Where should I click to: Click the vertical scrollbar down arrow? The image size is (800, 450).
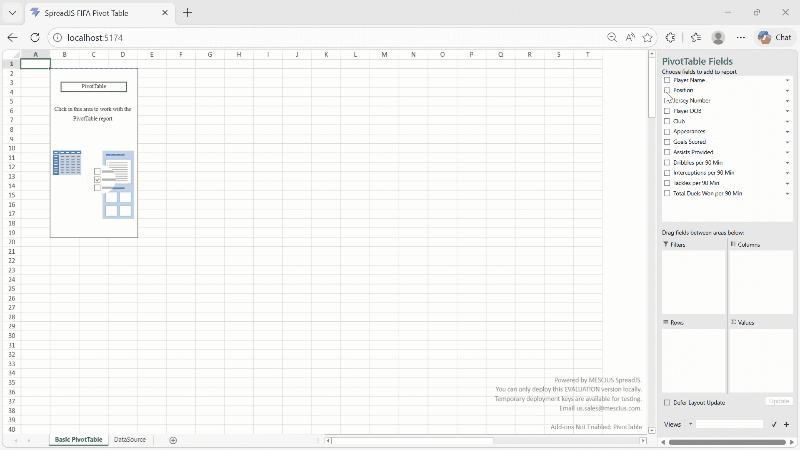click(x=652, y=430)
